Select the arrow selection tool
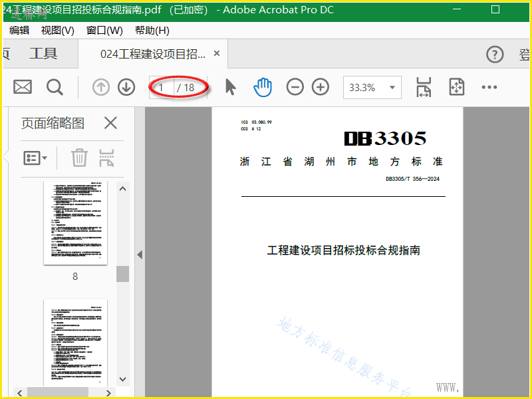 coord(230,87)
